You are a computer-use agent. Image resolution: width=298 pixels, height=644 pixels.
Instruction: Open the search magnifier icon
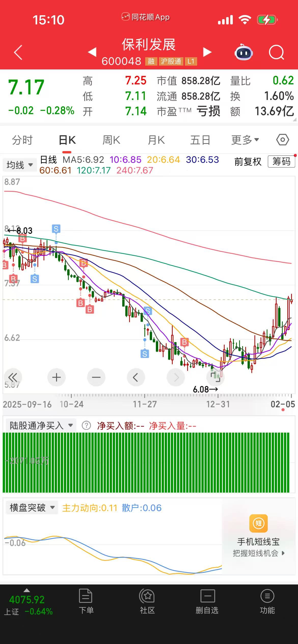tap(276, 52)
